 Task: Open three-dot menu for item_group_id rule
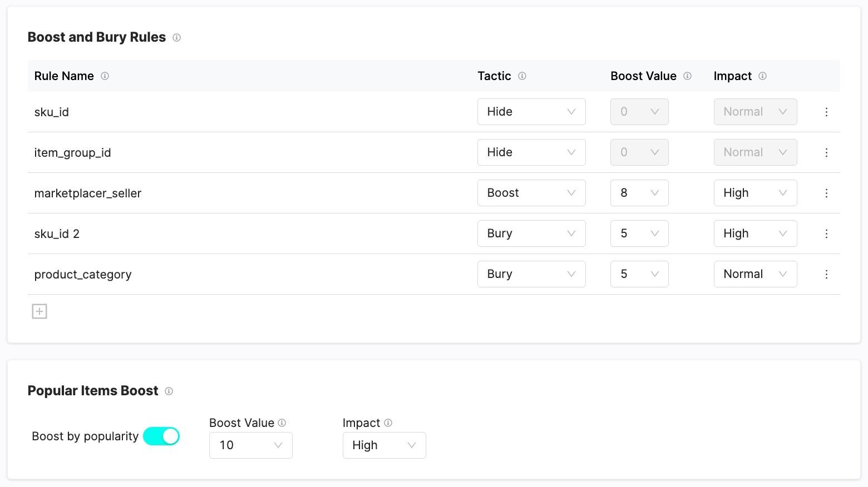(x=826, y=152)
